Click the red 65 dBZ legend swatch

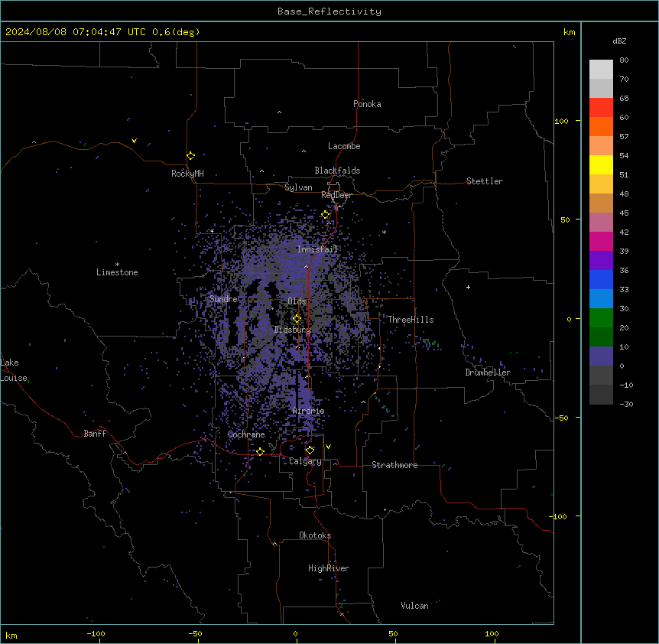[601, 108]
